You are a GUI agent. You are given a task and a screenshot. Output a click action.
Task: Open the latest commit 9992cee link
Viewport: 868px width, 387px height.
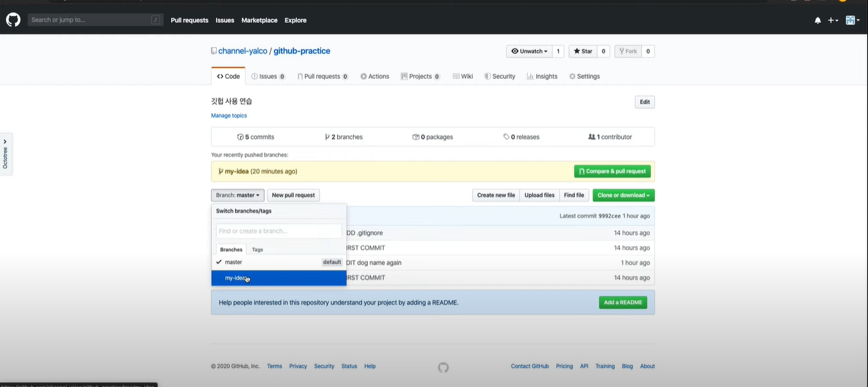(x=609, y=216)
